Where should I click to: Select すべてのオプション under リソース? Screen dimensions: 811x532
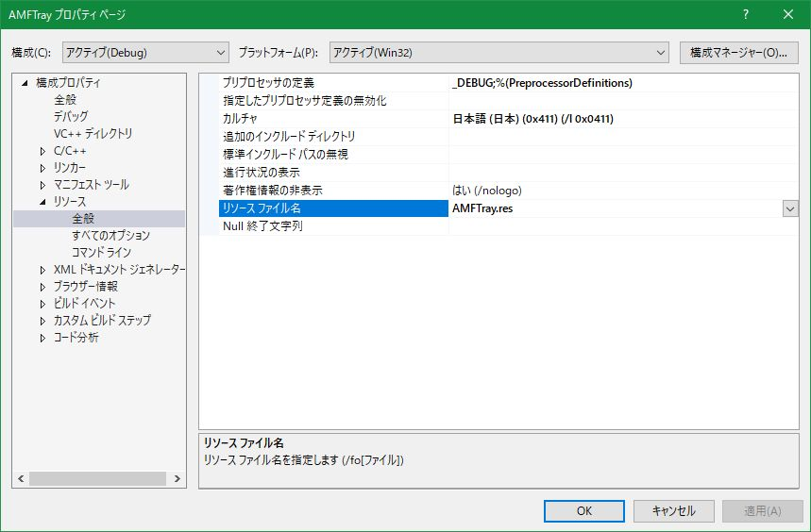coord(110,236)
